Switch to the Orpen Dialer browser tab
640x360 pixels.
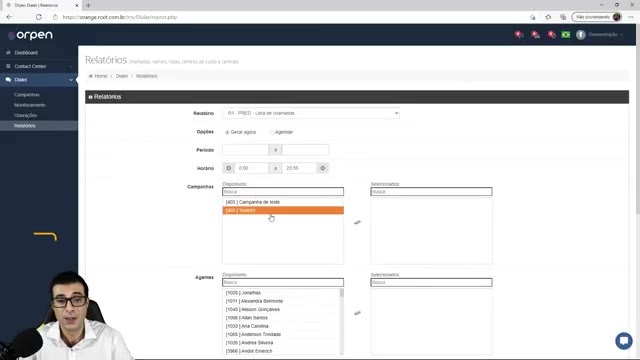41,5
